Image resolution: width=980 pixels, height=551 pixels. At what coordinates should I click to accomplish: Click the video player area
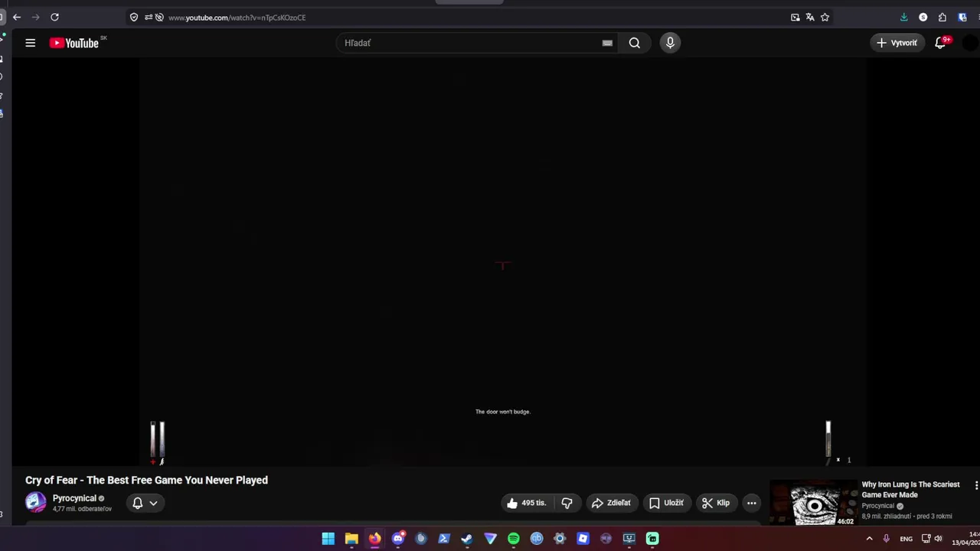point(503,262)
